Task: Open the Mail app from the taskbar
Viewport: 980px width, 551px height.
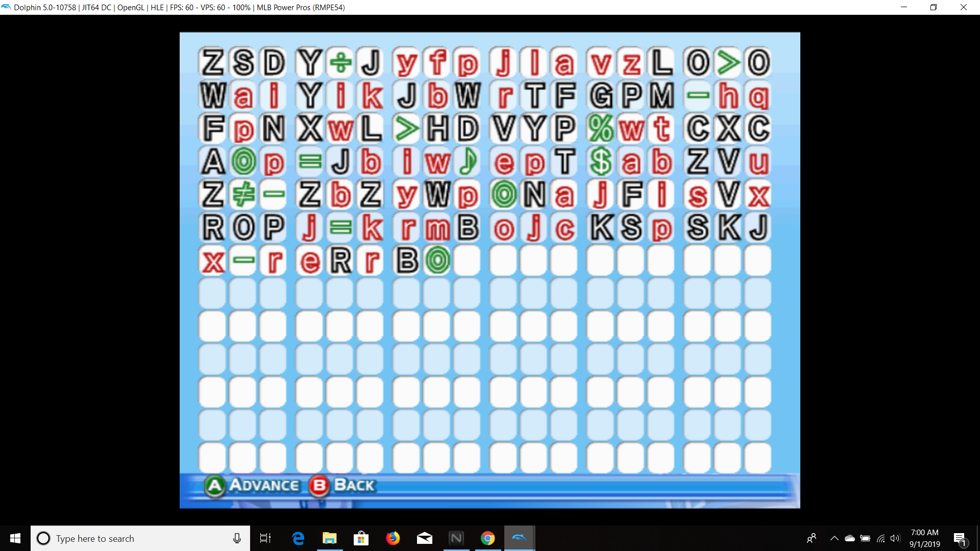Action: [425, 538]
